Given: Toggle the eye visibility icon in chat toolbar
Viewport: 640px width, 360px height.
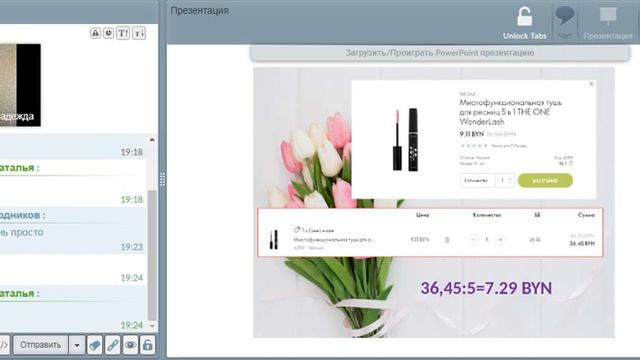Looking at the screenshot, I should (130, 345).
